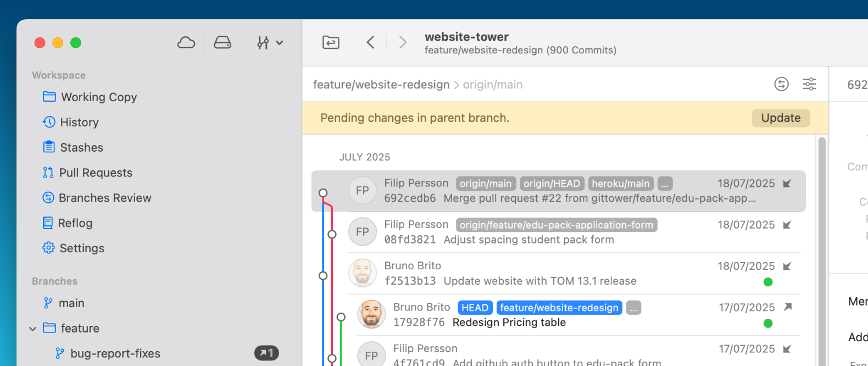Select the main branch
The image size is (868, 366).
(x=71, y=303)
